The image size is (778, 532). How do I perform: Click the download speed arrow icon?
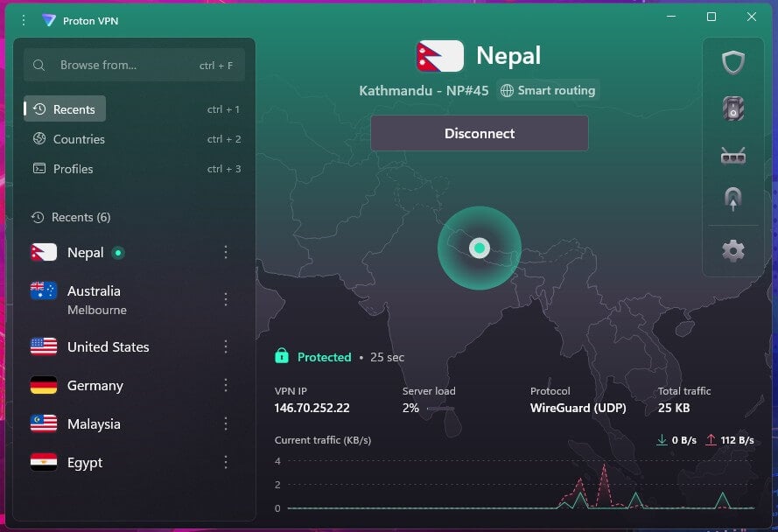(x=662, y=440)
